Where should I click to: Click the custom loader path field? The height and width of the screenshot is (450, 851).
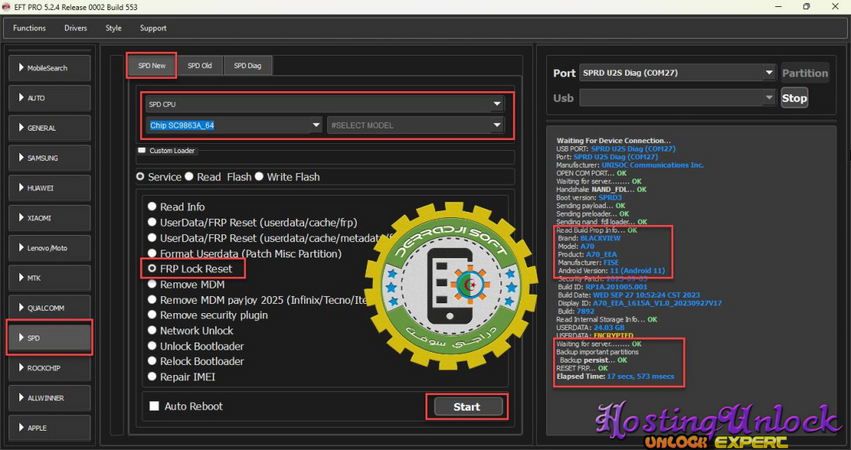click(x=340, y=157)
